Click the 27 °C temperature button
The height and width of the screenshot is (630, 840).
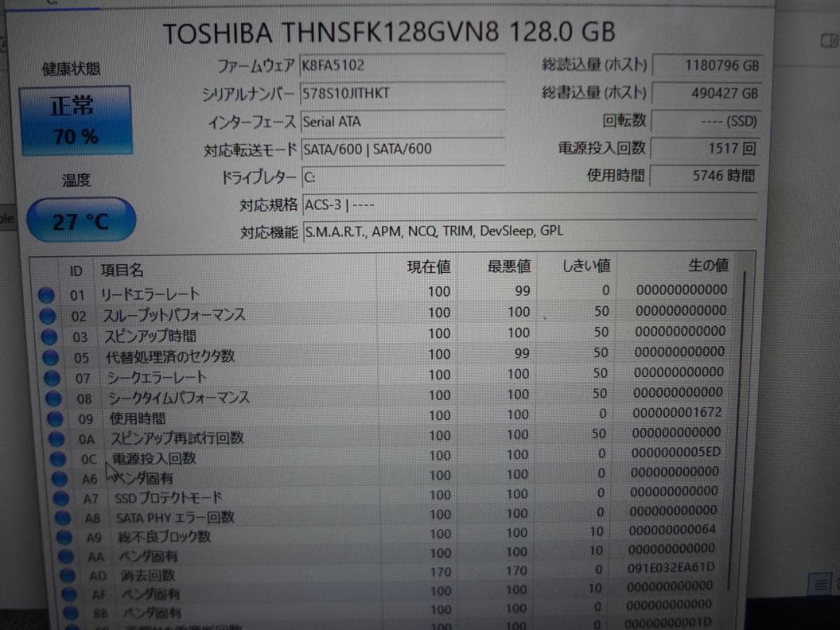[81, 220]
